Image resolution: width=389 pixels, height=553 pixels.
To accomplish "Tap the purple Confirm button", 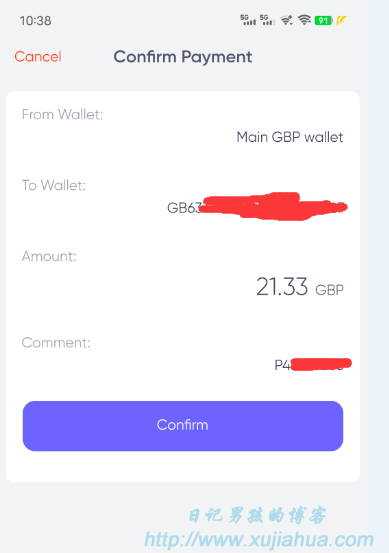I will [183, 426].
